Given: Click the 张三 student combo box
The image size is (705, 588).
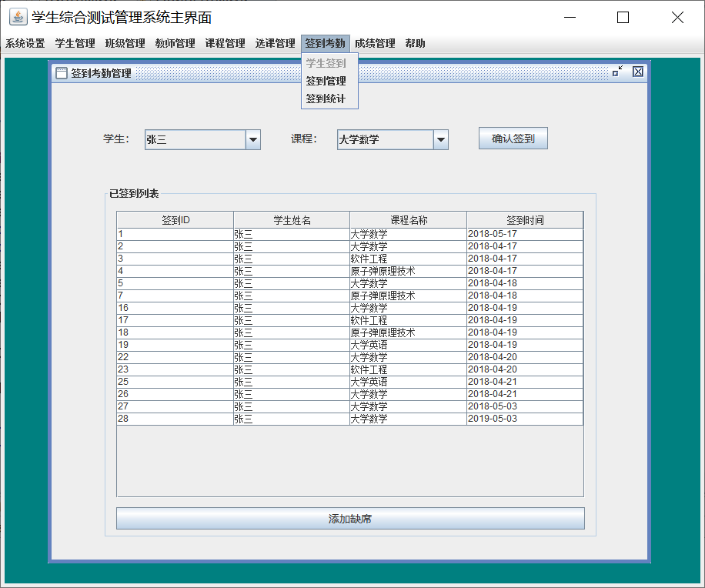Looking at the screenshot, I should (202, 140).
